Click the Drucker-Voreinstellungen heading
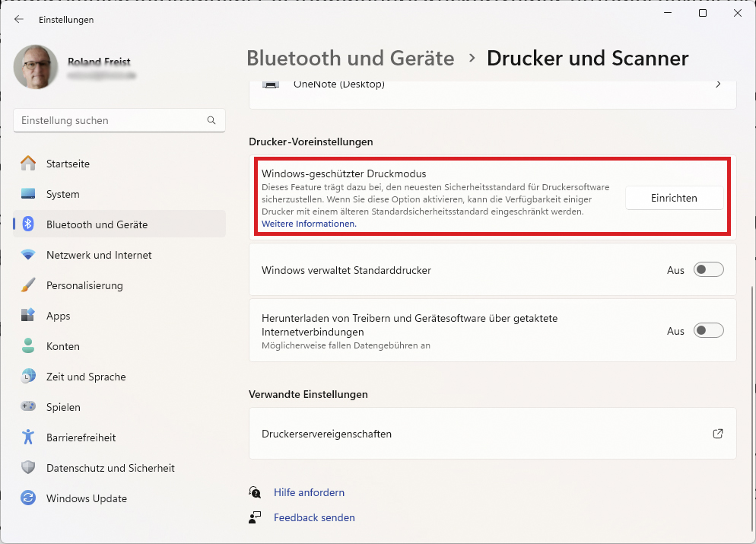756x544 pixels. pyautogui.click(x=311, y=142)
